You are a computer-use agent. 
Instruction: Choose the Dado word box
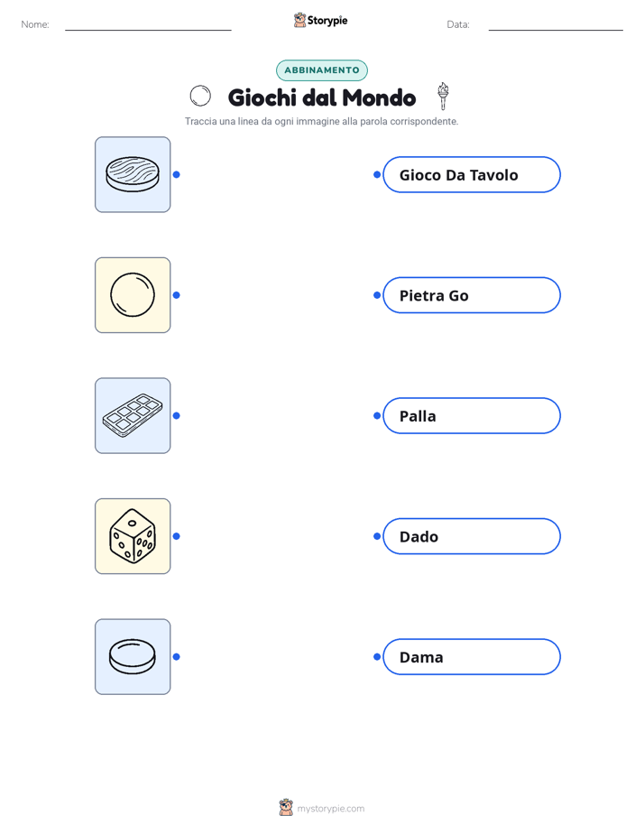pyautogui.click(x=472, y=536)
